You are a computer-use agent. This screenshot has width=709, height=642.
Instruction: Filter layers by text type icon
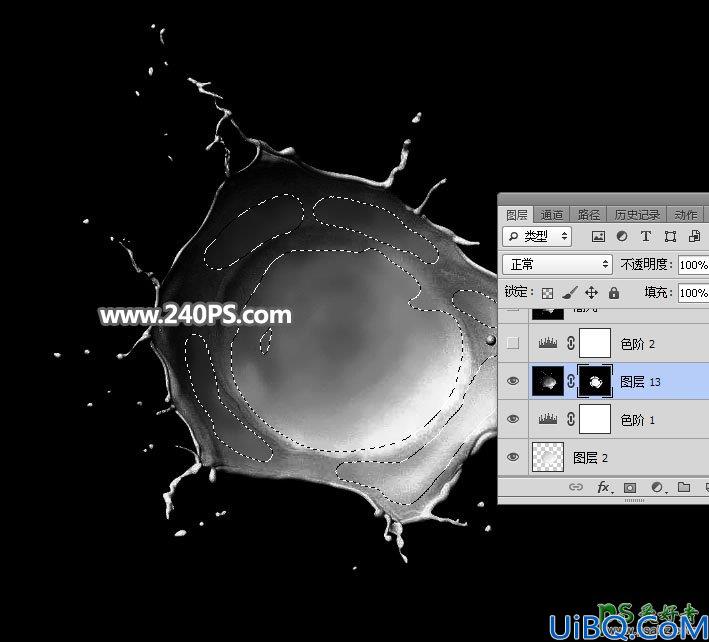click(x=646, y=236)
